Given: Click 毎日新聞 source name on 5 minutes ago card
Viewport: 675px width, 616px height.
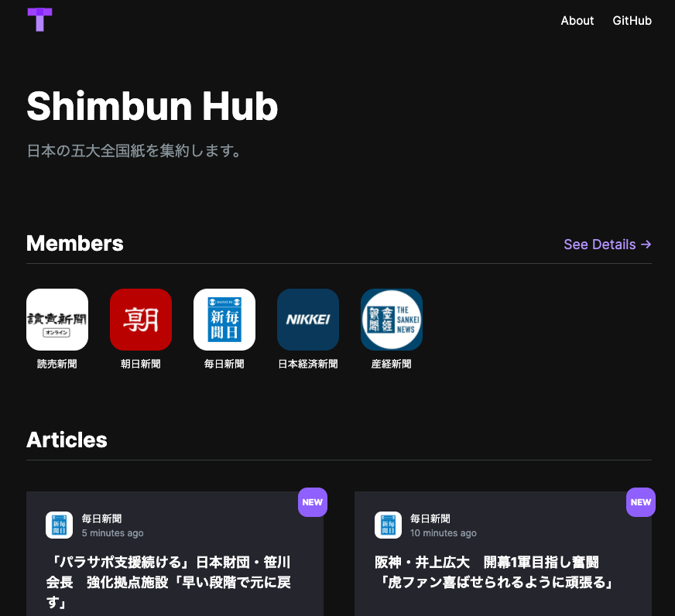Looking at the screenshot, I should pos(102,518).
